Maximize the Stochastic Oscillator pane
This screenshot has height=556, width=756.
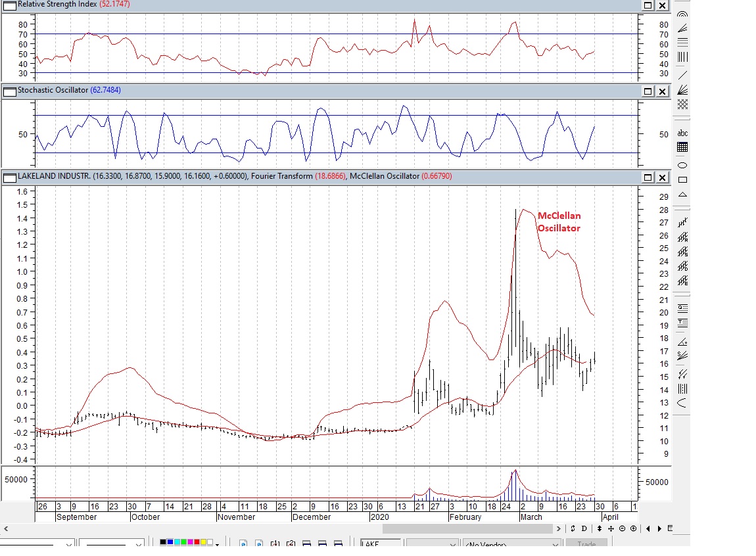click(x=648, y=91)
